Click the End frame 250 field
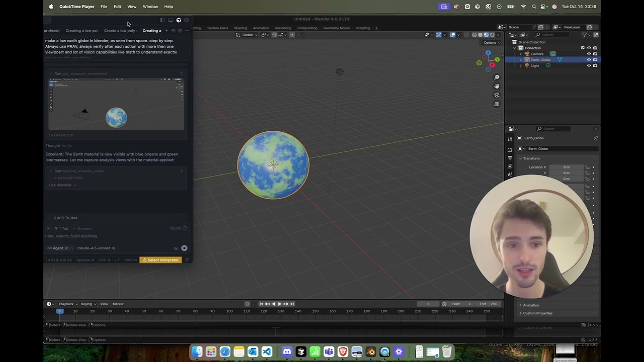 point(488,304)
